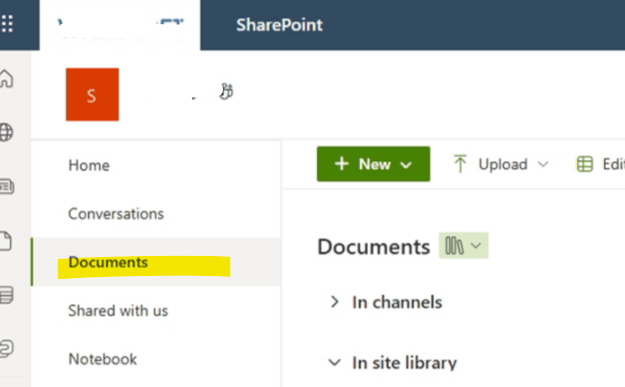Open My sites globe icon
Viewport: 625px width, 387px height.
pyautogui.click(x=6, y=132)
